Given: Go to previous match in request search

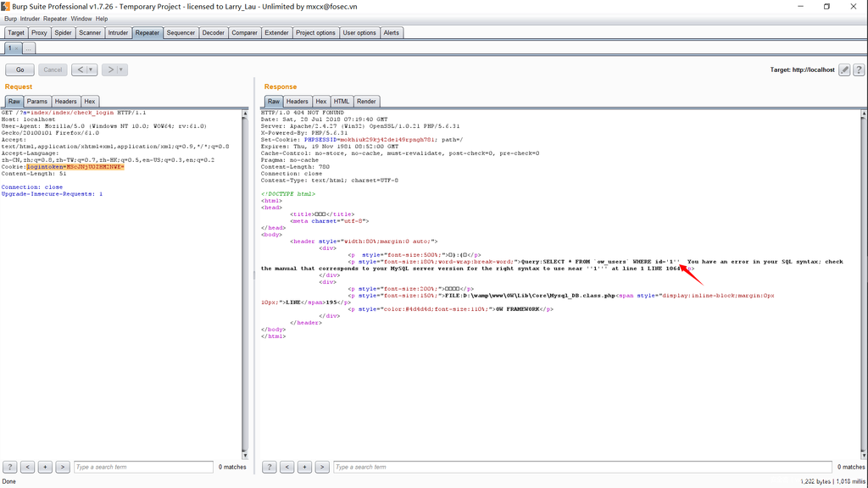Looking at the screenshot, I should (x=27, y=467).
